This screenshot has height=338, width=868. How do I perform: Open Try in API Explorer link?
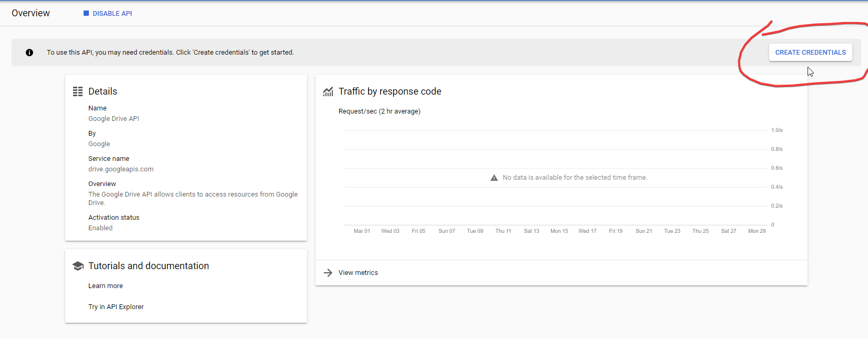click(x=116, y=307)
